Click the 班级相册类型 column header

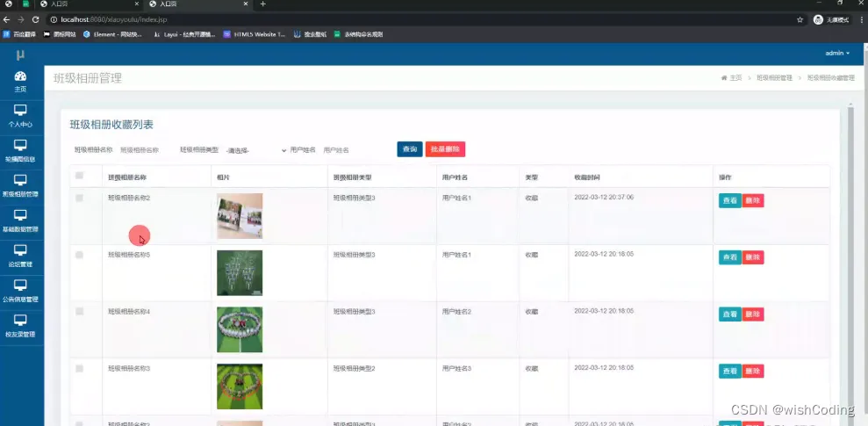click(352, 177)
